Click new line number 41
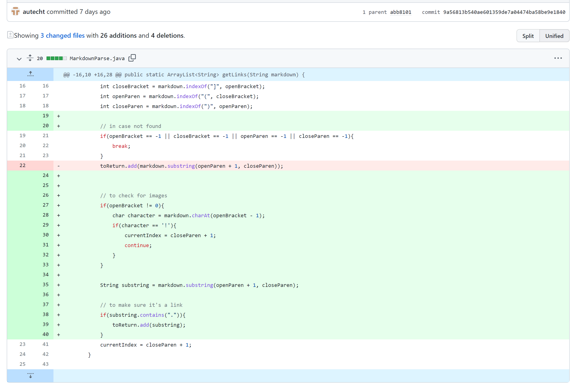The width and height of the screenshot is (588, 388). (x=46, y=344)
